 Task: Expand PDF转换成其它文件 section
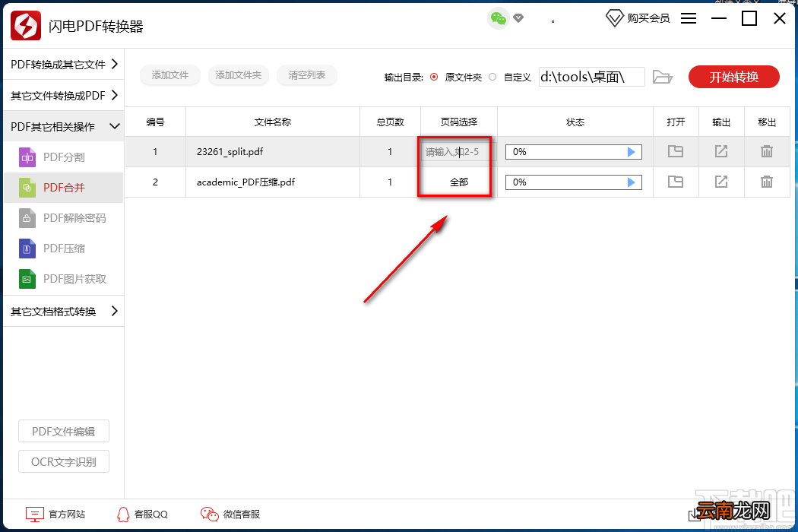(64, 64)
